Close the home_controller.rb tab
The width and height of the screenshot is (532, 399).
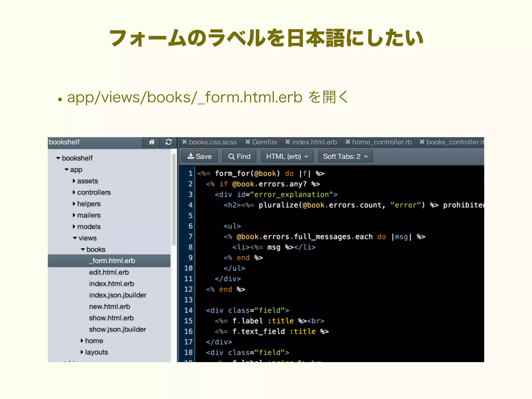(x=348, y=142)
